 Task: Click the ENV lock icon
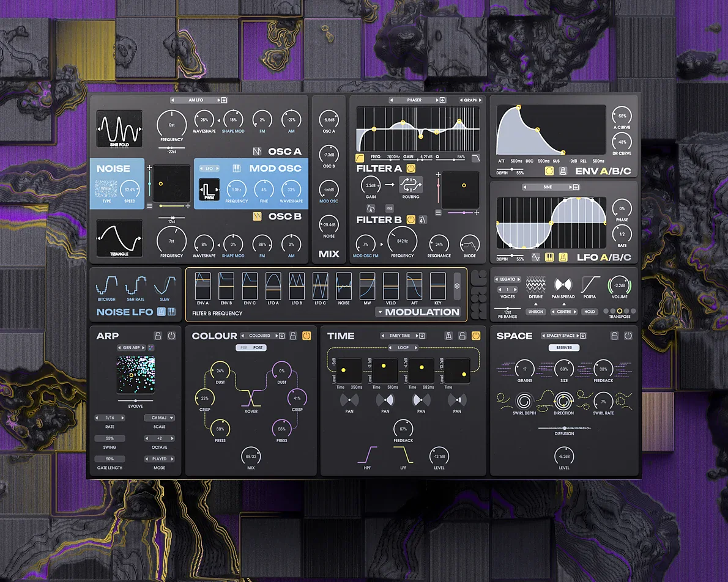(563, 171)
